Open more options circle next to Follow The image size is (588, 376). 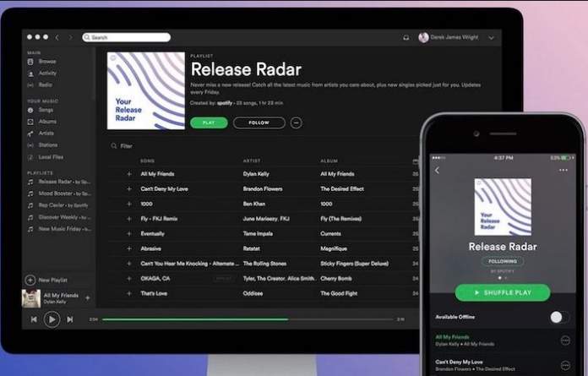click(x=296, y=123)
